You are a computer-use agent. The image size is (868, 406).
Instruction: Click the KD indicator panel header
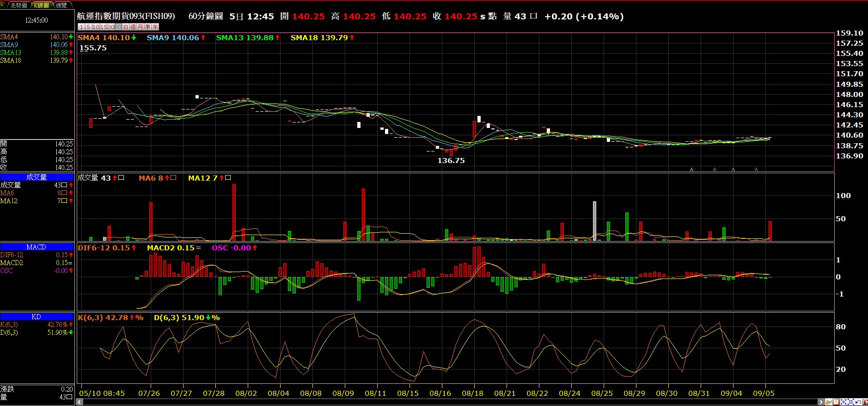pos(37,316)
